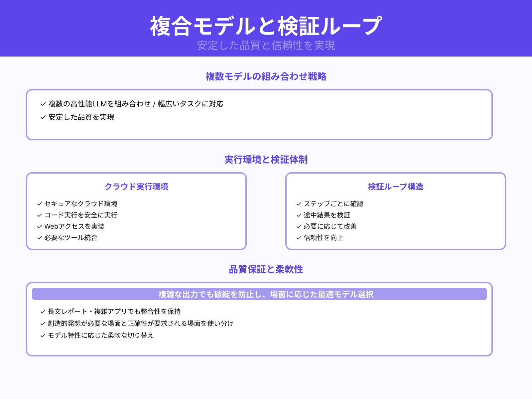
Task: Click the title 複合モデルと検証ループ
Action: [266, 25]
